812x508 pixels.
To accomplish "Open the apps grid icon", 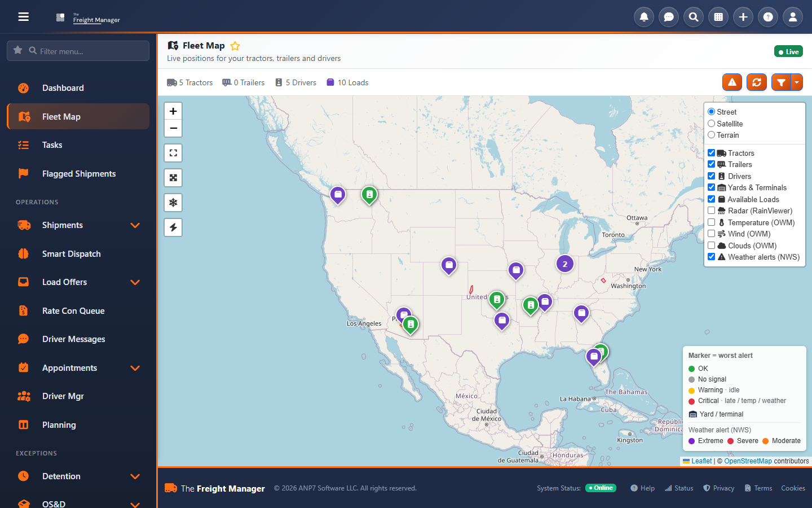I will tap(718, 17).
